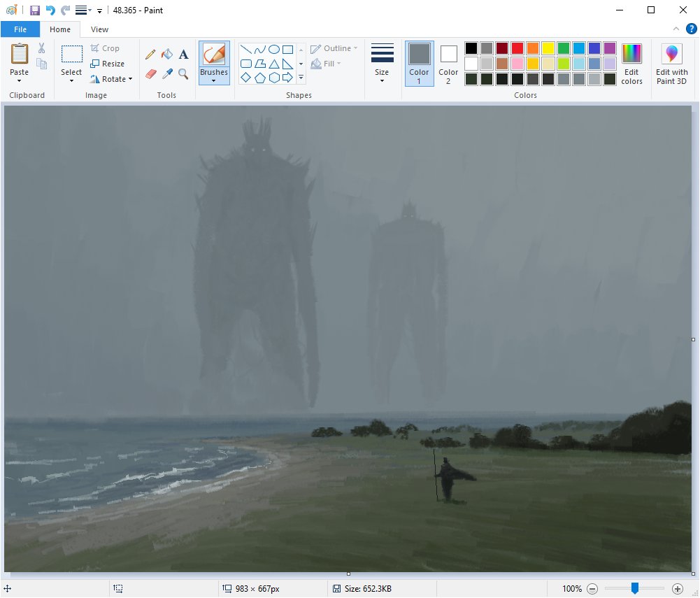
Task: Click the zoom in plus button
Action: tap(677, 589)
